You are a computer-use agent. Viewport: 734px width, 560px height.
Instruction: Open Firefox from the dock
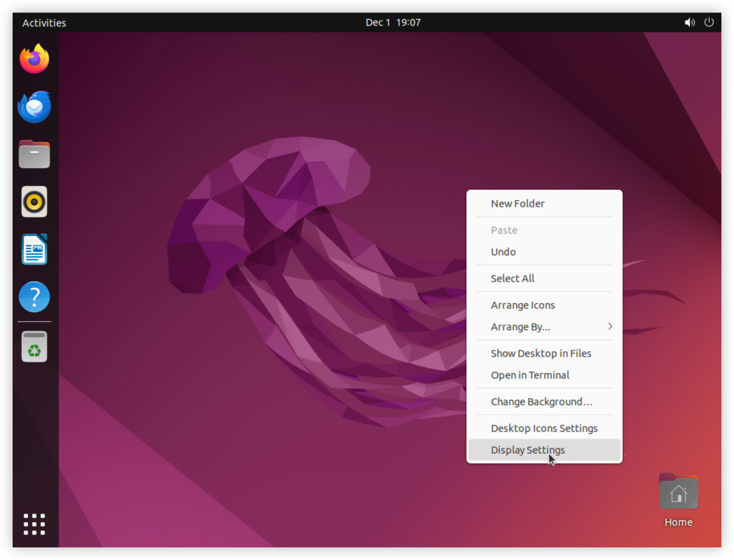coord(34,58)
